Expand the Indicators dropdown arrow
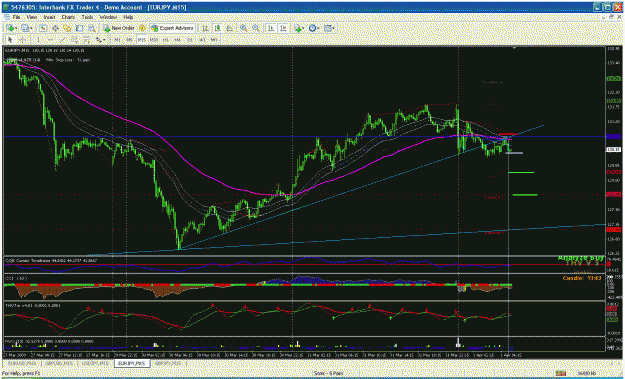The height and width of the screenshot is (379, 625). point(303,28)
